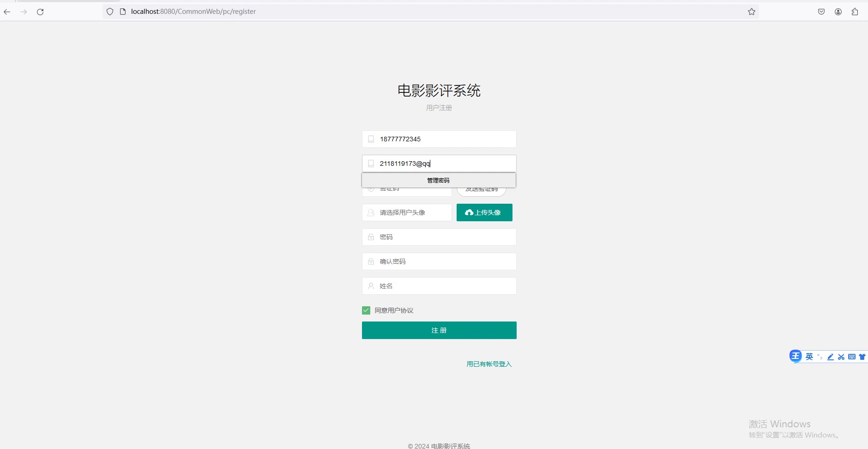Toggle the 同意用户协议 checkbox
868x449 pixels.
[366, 310]
